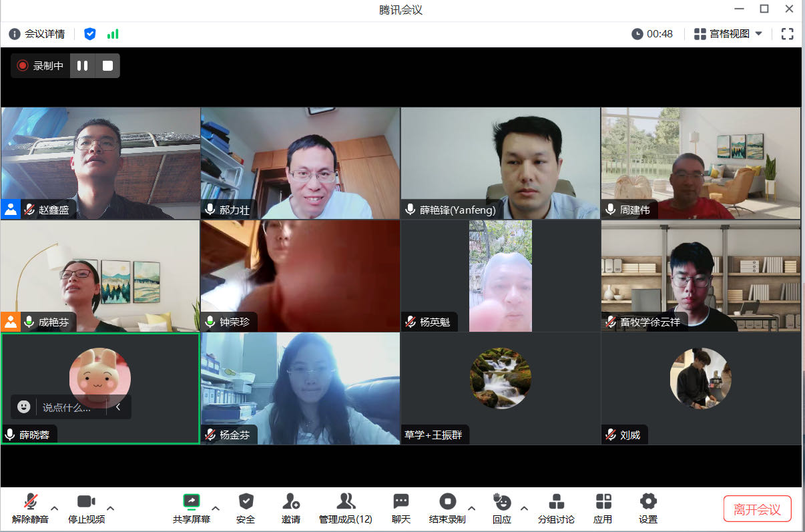Click orange co-host icon on 成艳芬 tile
Image resolution: width=805 pixels, height=532 pixels.
[11, 322]
